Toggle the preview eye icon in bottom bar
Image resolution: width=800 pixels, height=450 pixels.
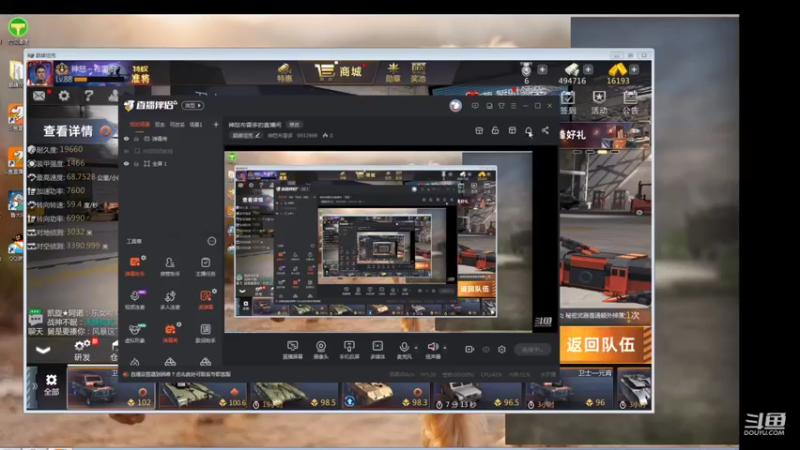(486, 349)
